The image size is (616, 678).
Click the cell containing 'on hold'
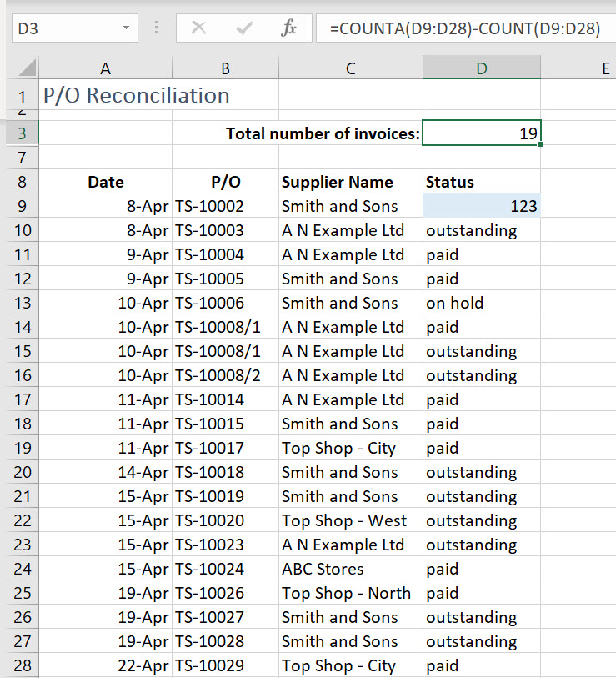(482, 303)
